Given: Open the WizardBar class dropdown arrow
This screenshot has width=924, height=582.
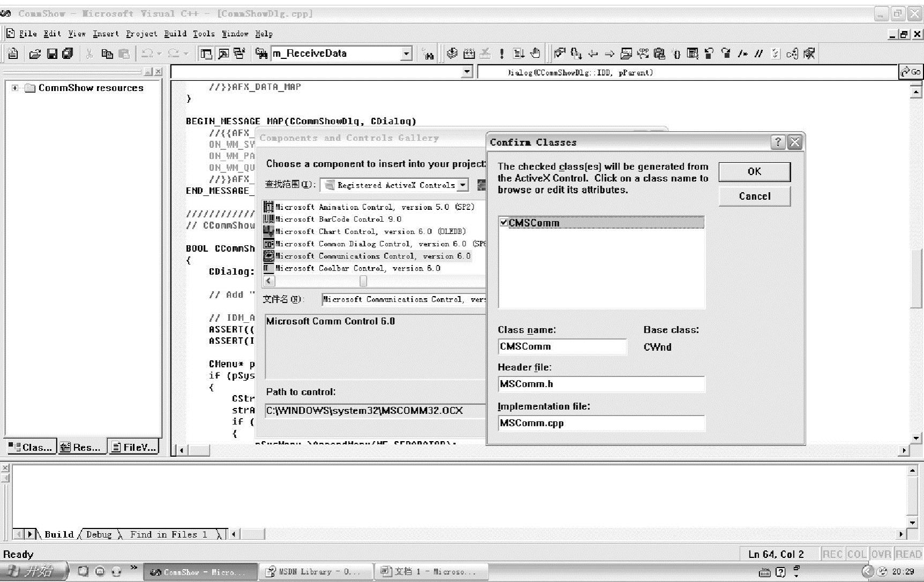Looking at the screenshot, I should point(467,72).
